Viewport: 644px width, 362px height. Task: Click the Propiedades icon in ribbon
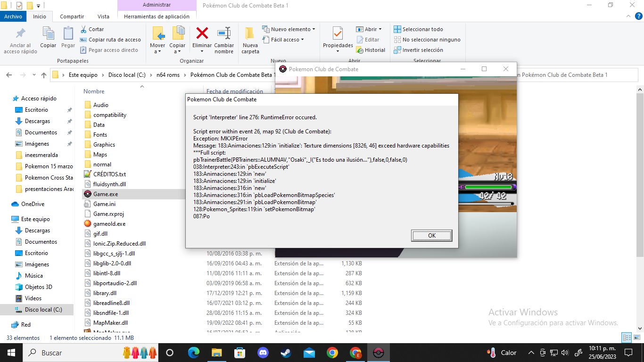click(338, 34)
